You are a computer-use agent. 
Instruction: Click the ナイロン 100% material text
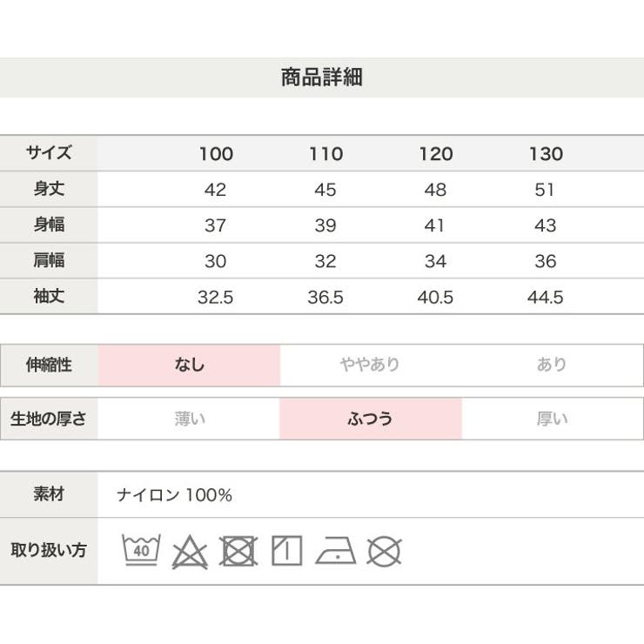174,495
